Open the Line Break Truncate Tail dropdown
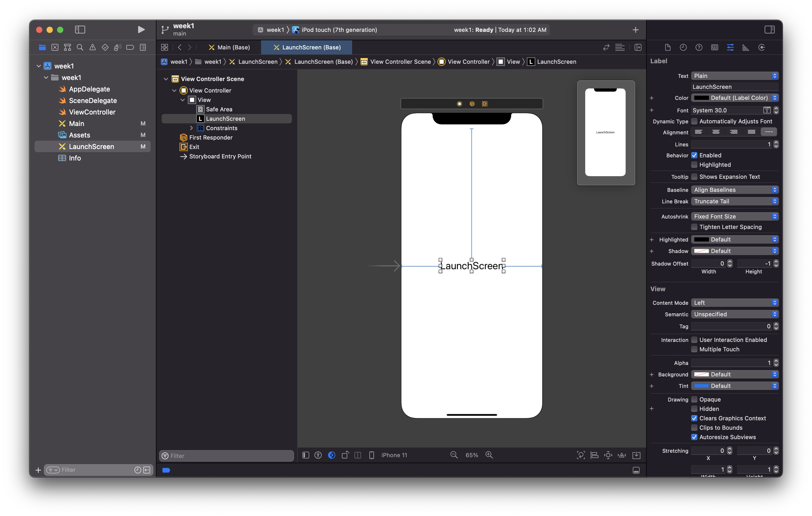The width and height of the screenshot is (812, 516). (735, 201)
